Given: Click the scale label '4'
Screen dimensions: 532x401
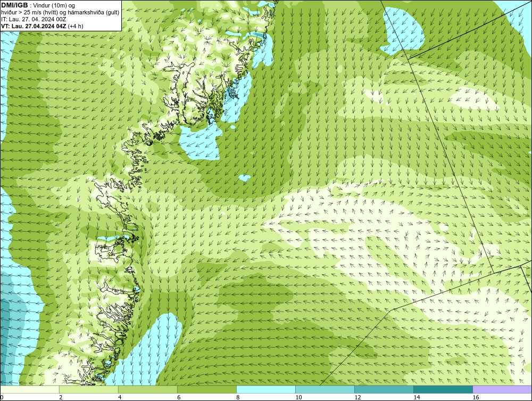Looking at the screenshot, I should click(x=120, y=398).
